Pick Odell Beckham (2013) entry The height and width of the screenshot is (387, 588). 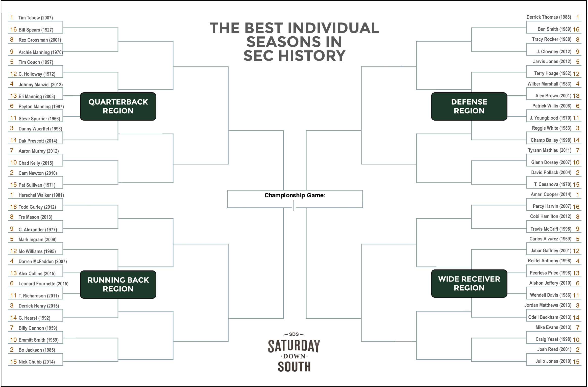(550, 317)
